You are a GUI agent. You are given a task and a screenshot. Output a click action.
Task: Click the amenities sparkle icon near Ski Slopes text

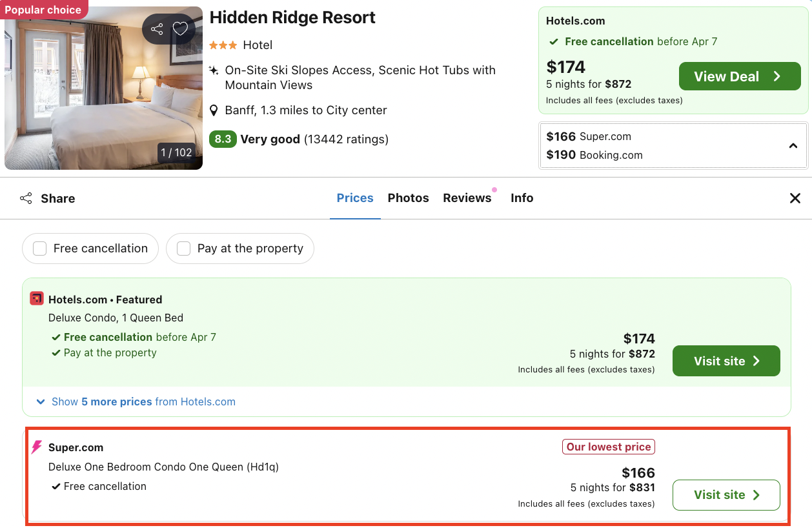coord(214,70)
